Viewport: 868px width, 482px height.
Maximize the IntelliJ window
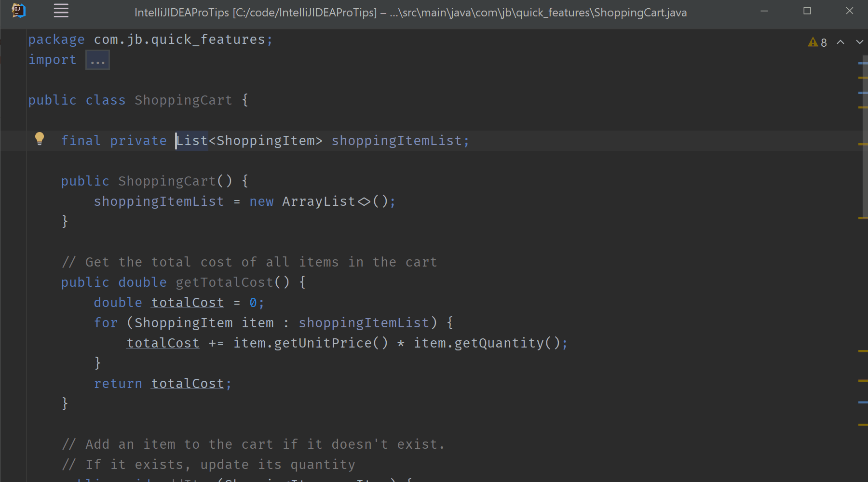[x=807, y=11]
